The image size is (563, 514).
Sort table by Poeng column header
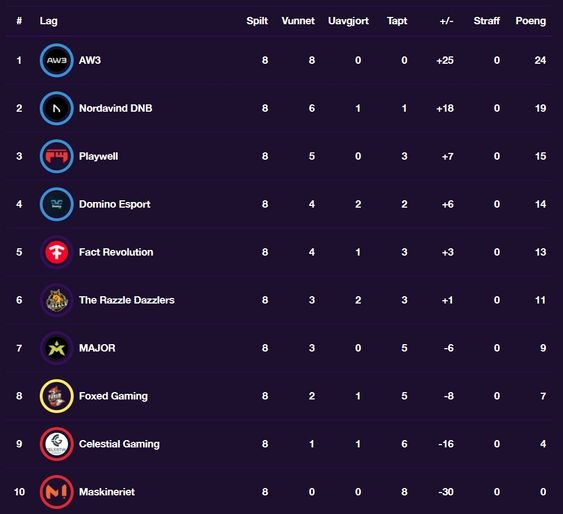(x=531, y=21)
